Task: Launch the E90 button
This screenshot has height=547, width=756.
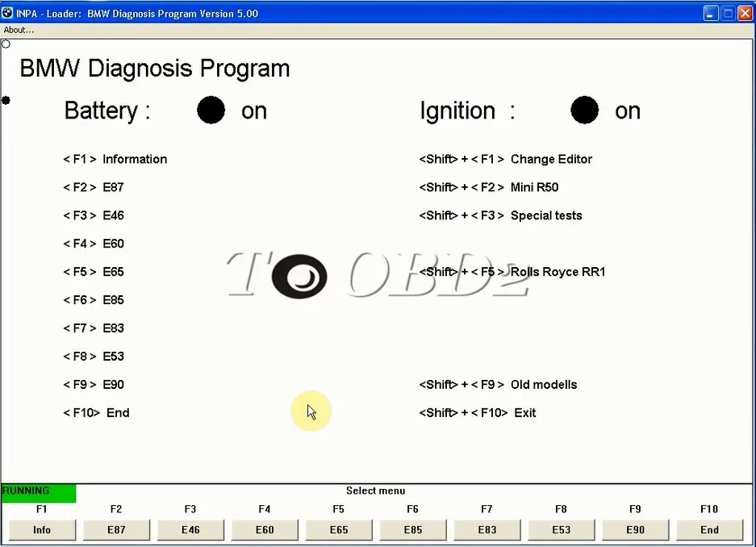Action: (x=636, y=529)
